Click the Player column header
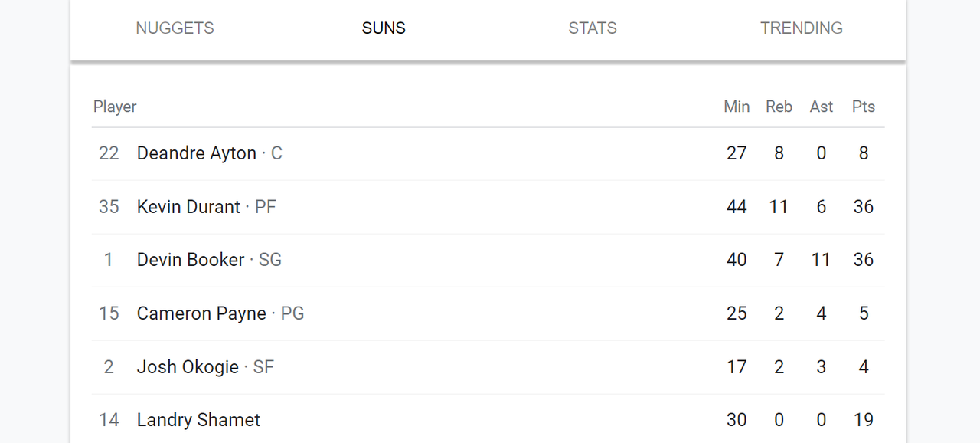 (115, 107)
